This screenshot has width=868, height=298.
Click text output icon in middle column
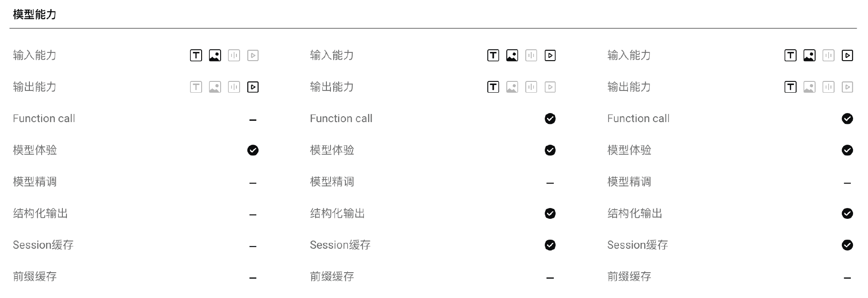[493, 87]
